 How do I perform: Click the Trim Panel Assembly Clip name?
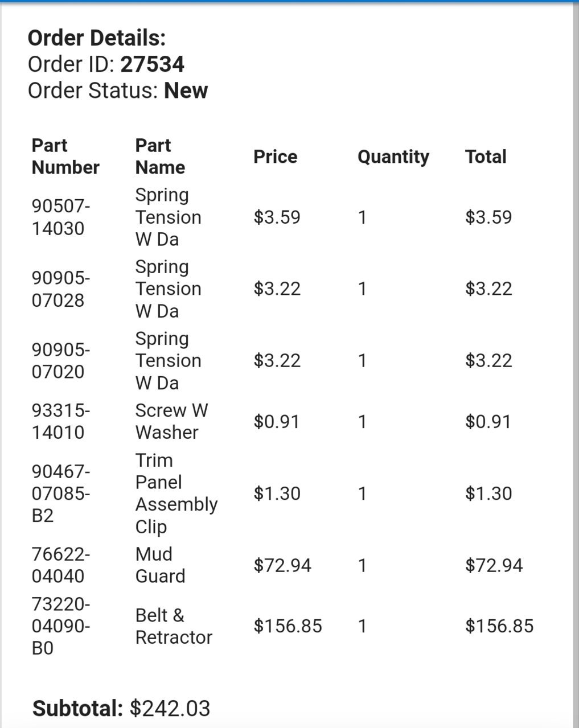(x=176, y=493)
